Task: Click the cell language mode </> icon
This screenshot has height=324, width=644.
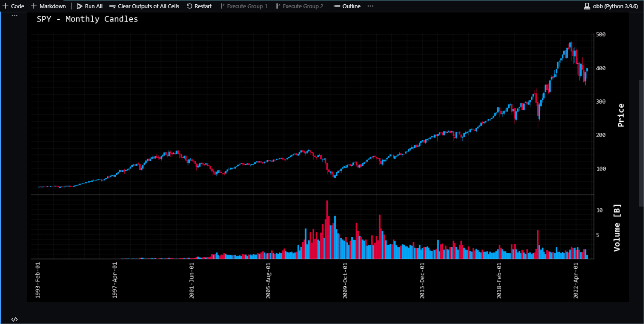Action: click(x=14, y=319)
